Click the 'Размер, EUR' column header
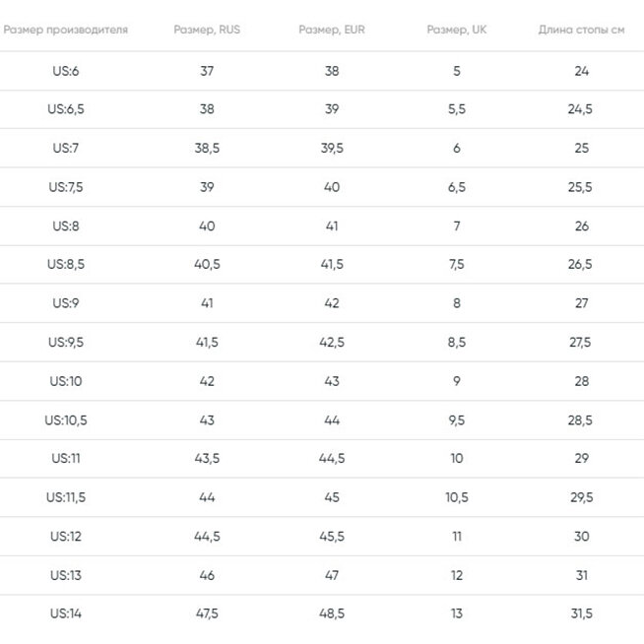The height and width of the screenshot is (644, 644). tap(332, 30)
